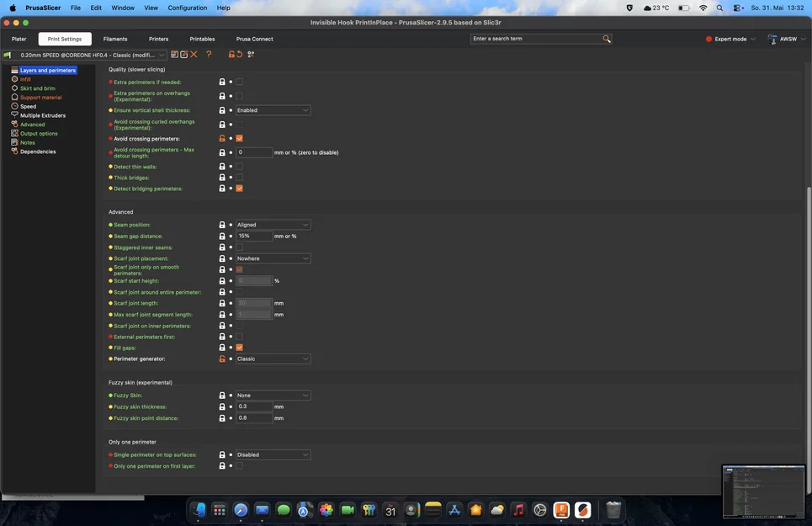Click the settings panel vertical scrollbar
The height and width of the screenshot is (526, 812).
click(x=809, y=339)
